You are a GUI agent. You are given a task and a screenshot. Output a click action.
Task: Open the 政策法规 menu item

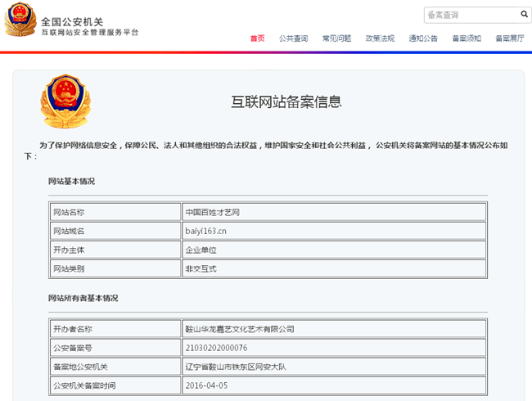[380, 38]
